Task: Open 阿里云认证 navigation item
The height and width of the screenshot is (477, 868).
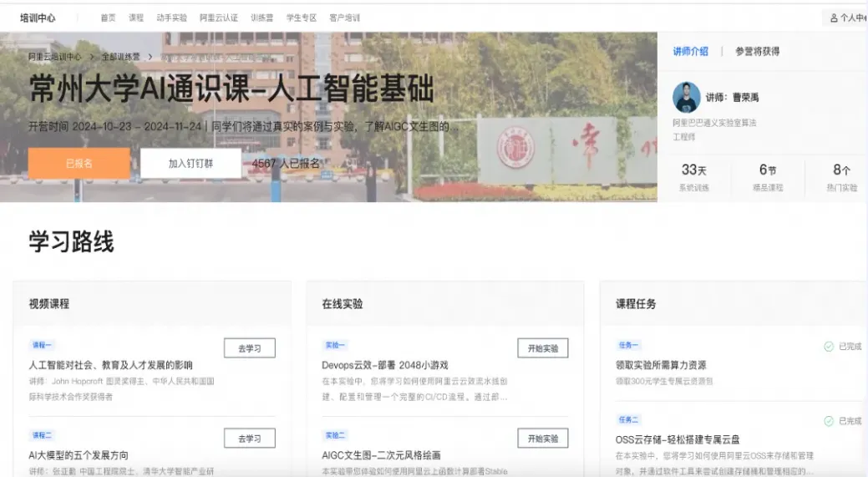Action: [x=219, y=18]
